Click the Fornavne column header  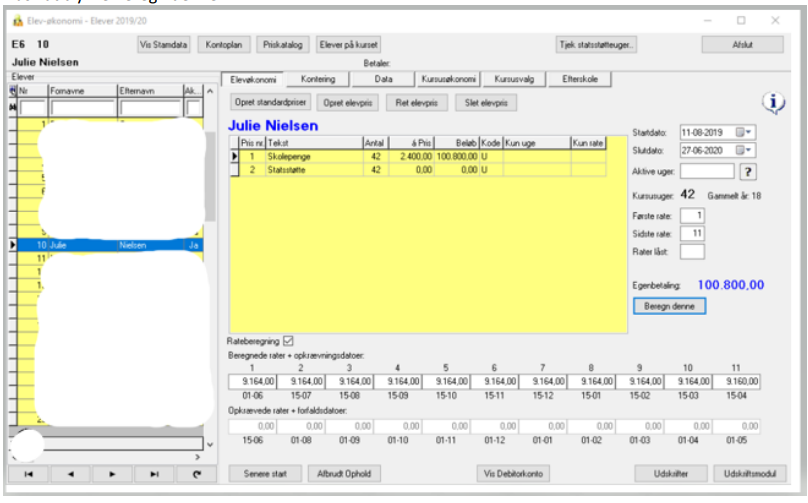pos(83,91)
